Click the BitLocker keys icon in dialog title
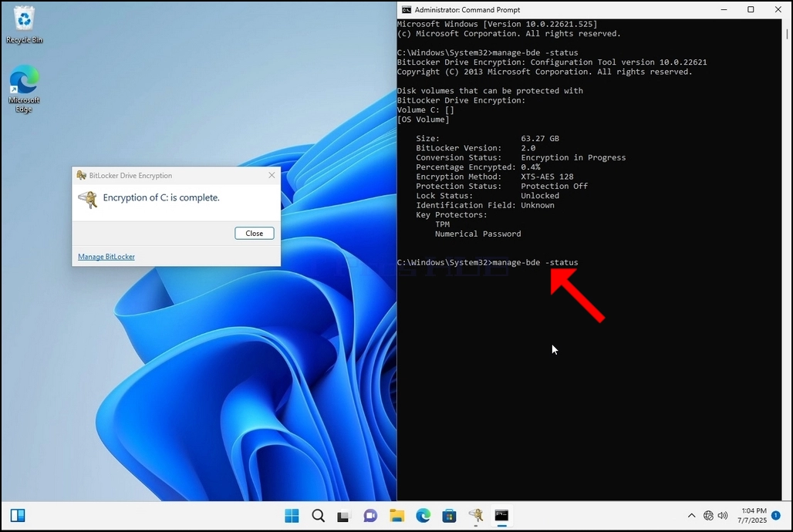This screenshot has height=532, width=793. 81,175
